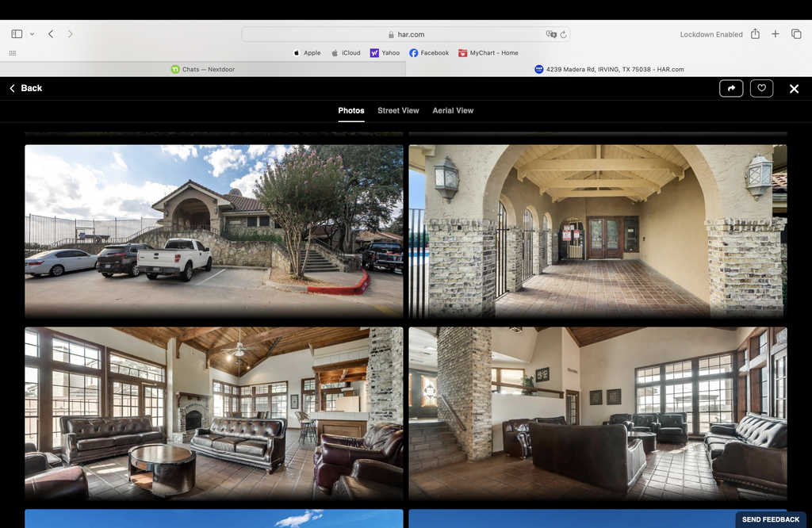Viewport: 812px width, 528px height.
Task: Reload the page with the refresh icon
Action: [564, 35]
